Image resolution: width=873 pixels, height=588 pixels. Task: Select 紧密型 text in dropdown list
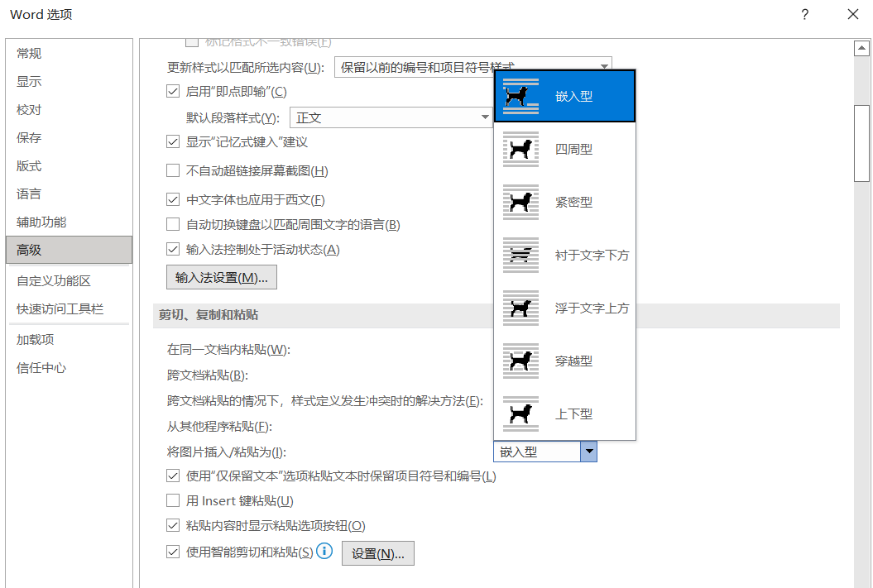(573, 202)
